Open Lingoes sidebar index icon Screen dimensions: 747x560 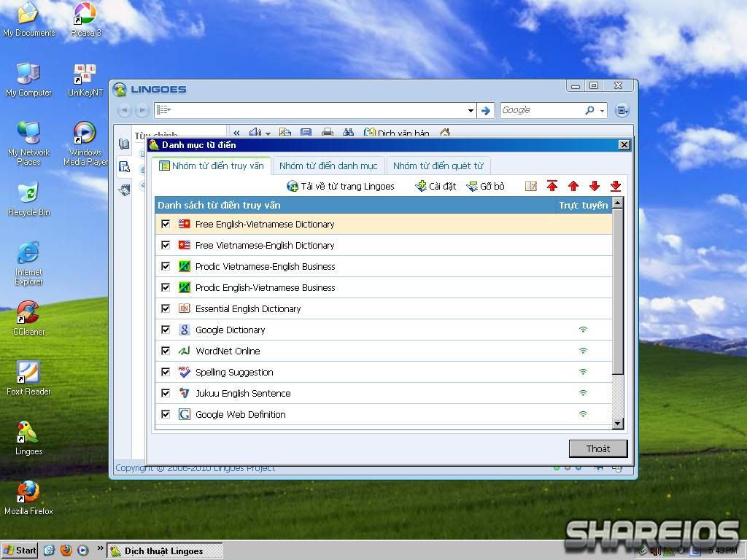coord(124,167)
